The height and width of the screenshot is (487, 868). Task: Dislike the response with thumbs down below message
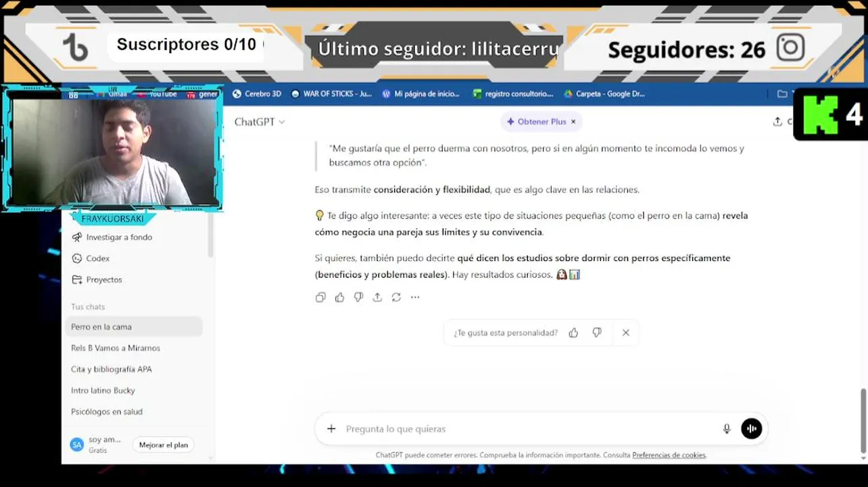pos(358,297)
